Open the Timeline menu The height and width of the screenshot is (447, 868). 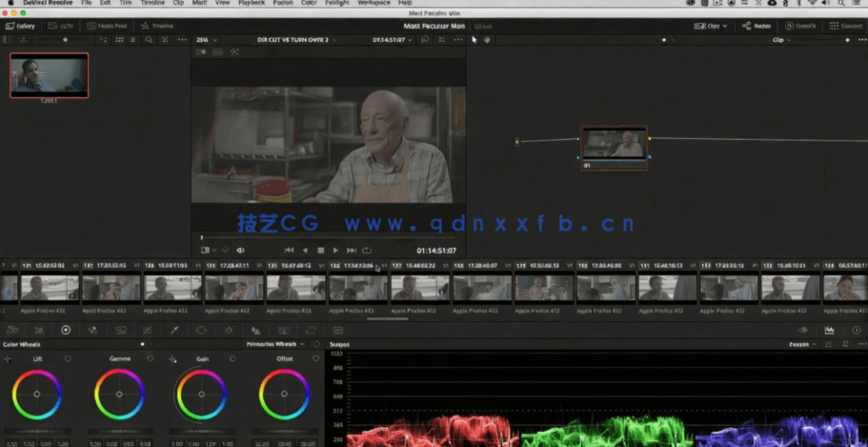pos(152,3)
